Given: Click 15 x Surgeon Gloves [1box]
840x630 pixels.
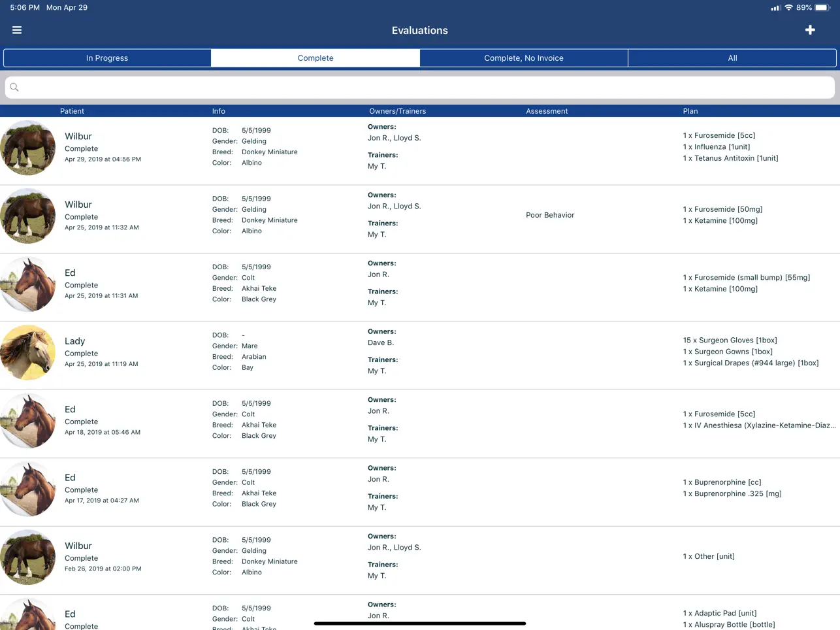Looking at the screenshot, I should pos(730,340).
